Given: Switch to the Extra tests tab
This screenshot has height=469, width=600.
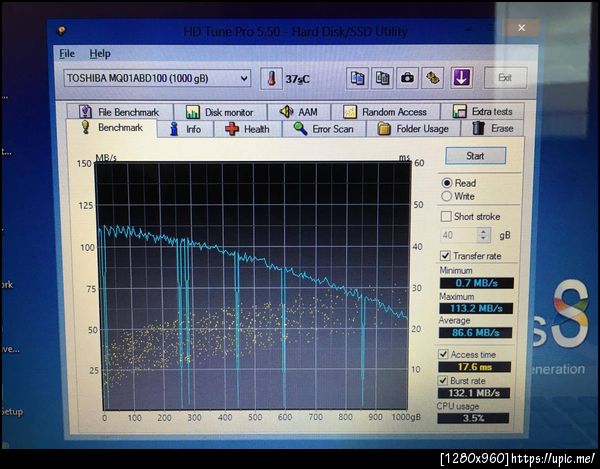Looking at the screenshot, I should [482, 111].
